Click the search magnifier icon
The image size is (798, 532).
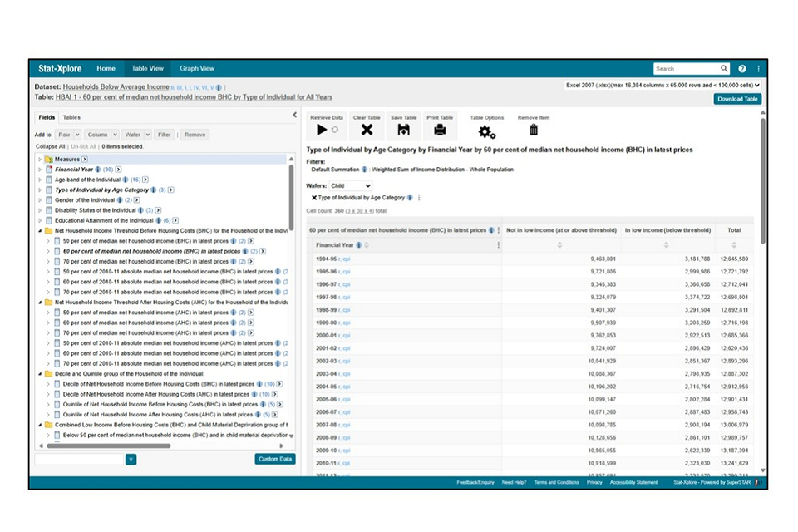[x=724, y=69]
